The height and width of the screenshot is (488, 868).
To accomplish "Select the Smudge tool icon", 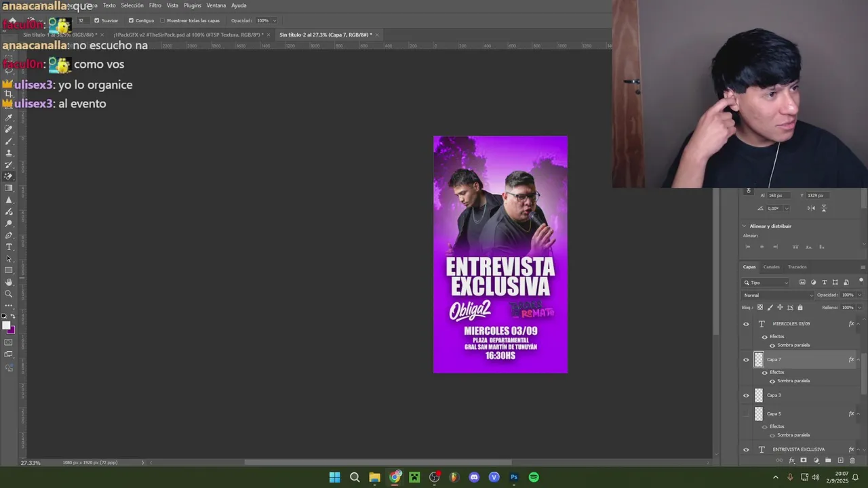I will (x=9, y=212).
